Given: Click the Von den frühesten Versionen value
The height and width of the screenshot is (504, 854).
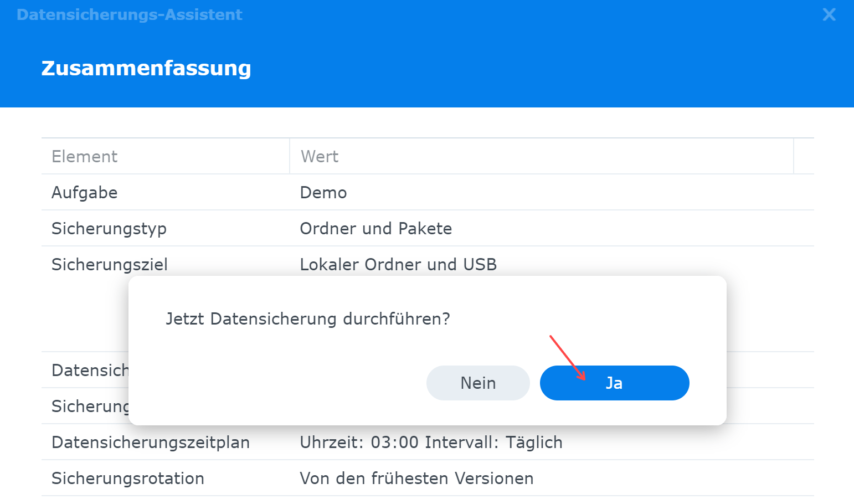Looking at the screenshot, I should point(416,479).
